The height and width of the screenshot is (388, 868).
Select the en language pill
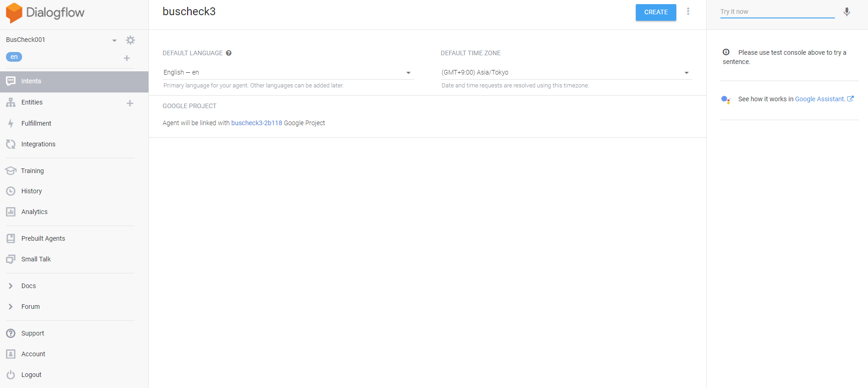tap(14, 57)
